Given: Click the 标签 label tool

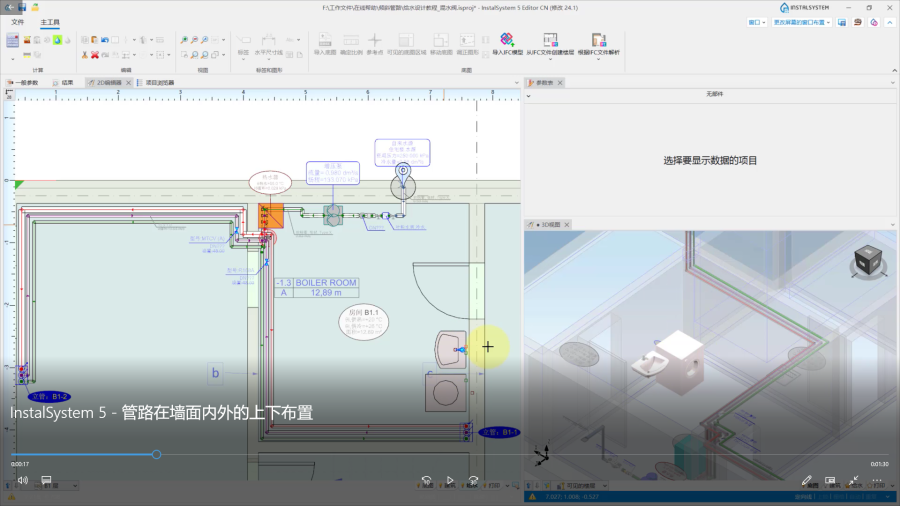Looking at the screenshot, I should pos(243,45).
